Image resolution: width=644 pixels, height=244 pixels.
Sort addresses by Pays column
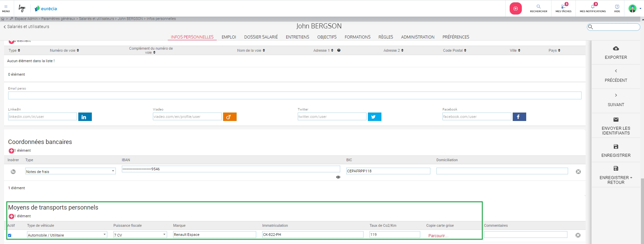pos(554,50)
